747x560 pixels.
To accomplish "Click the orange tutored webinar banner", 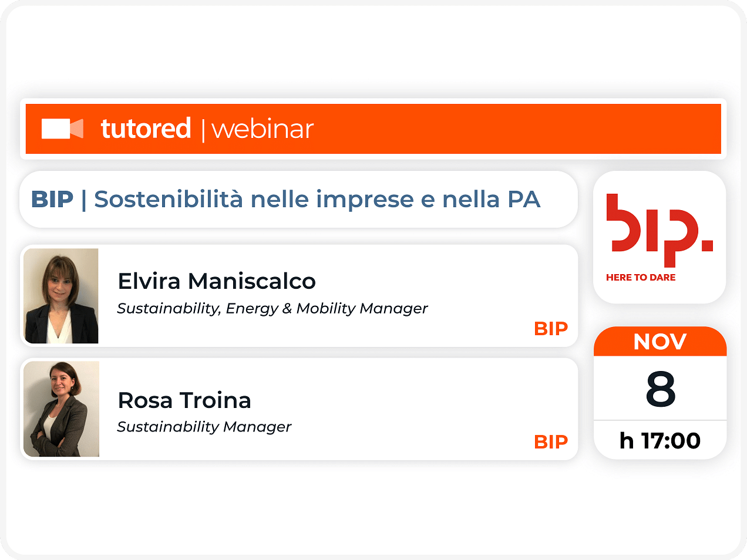I will point(373,129).
